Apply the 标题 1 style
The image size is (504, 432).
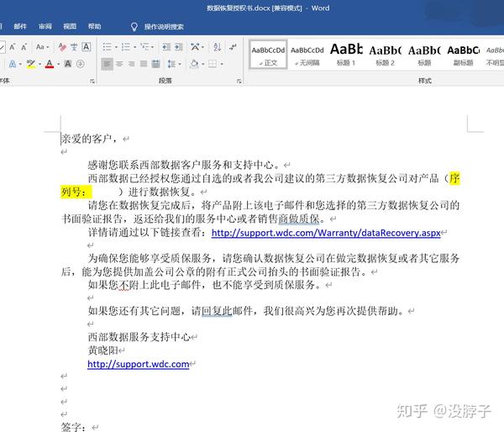346,55
